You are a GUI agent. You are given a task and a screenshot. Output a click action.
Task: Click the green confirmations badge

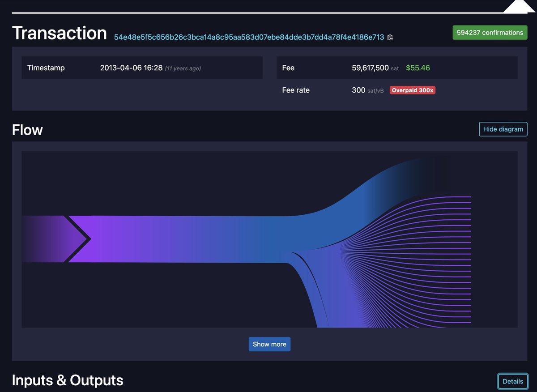pos(490,32)
